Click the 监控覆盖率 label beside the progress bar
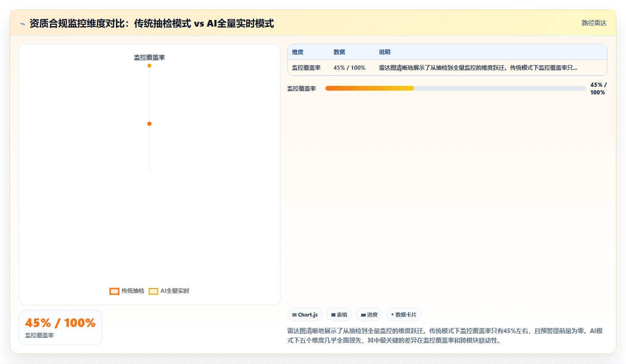The image size is (626, 364). [302, 89]
